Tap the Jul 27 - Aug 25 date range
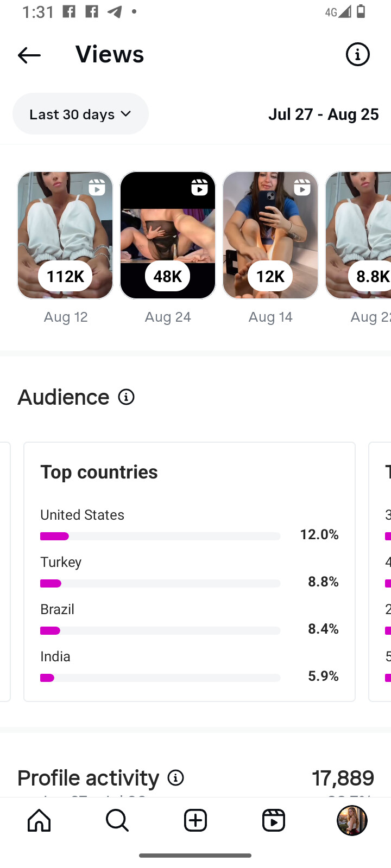 323,114
